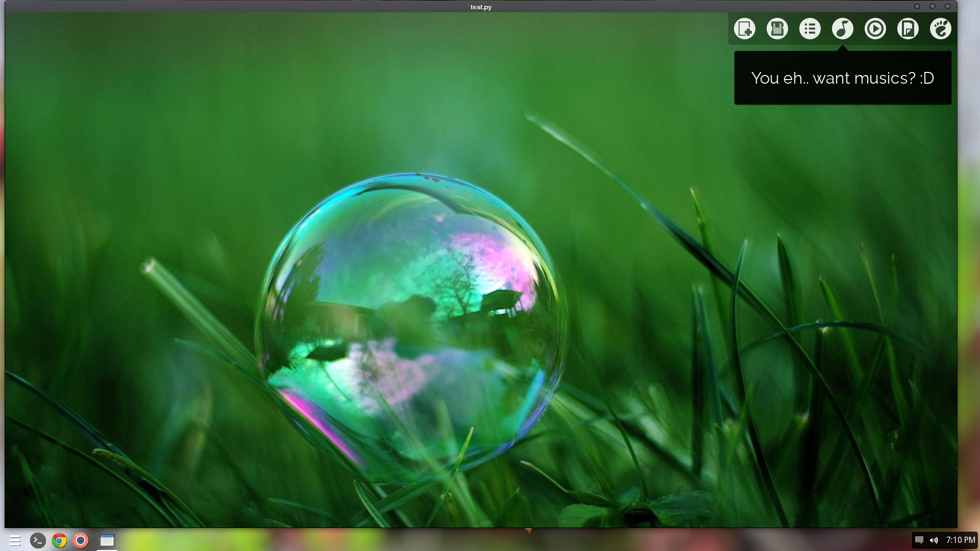Screen dimensions: 980x551
Task: Click the music note icon
Action: 843,29
